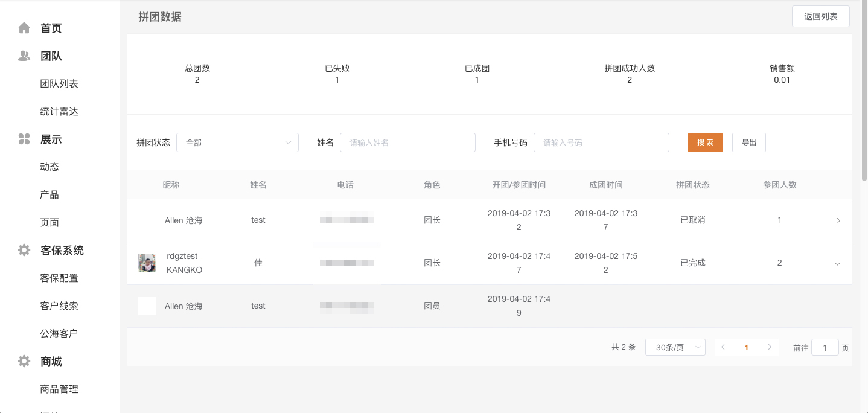The image size is (868, 413).
Task: Expand the Allen 沧海 已取消 row
Action: pos(838,221)
